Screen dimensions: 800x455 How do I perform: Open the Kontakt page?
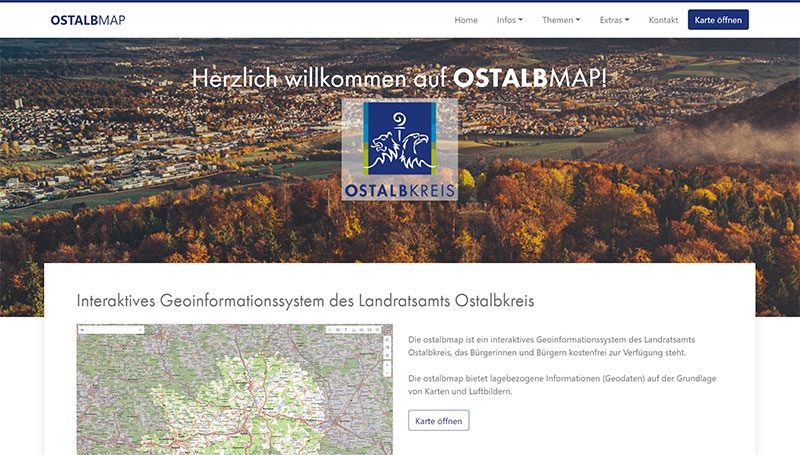663,20
